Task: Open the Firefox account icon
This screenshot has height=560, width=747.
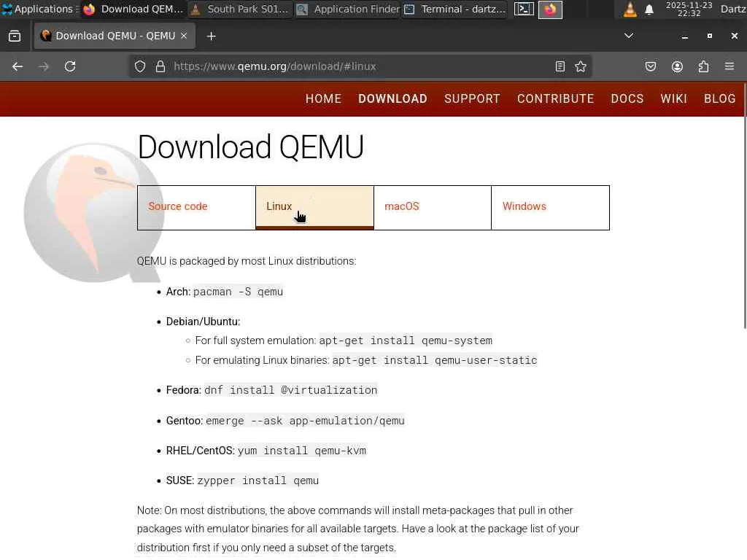Action: click(677, 66)
